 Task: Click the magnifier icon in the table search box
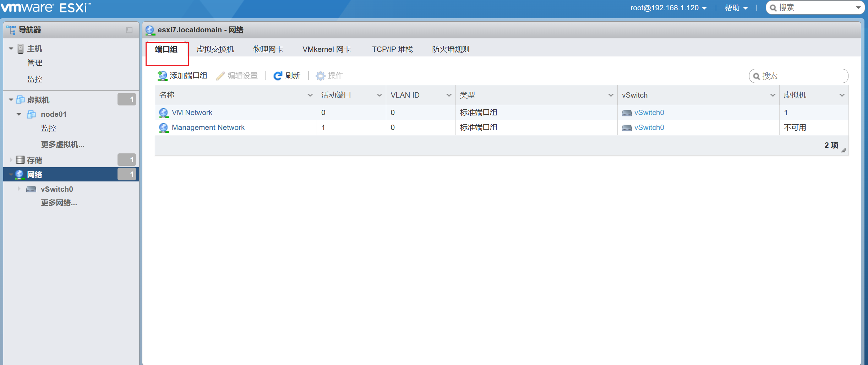click(x=757, y=76)
